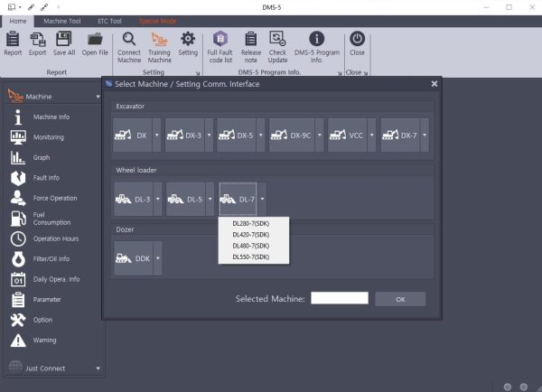Screen dimensions: 542x392
Task: Open the DMS-5 Program Info group launcher
Action: pyautogui.click(x=340, y=73)
